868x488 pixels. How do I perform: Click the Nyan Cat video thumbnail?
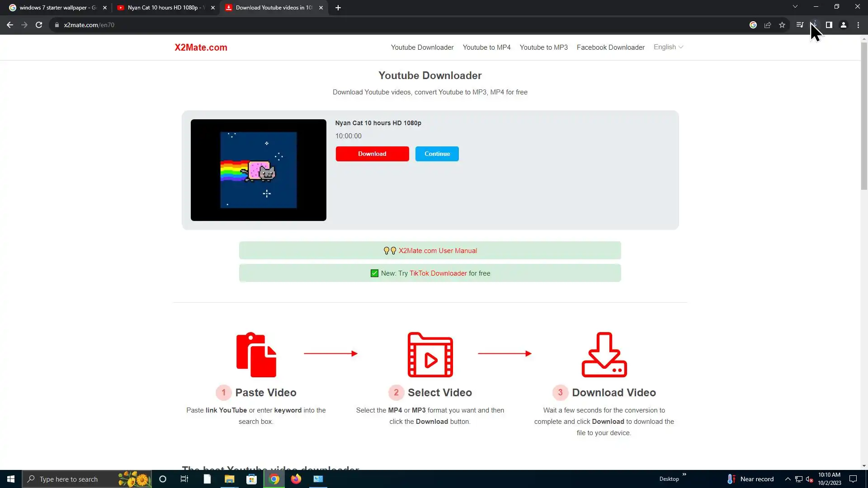point(258,170)
